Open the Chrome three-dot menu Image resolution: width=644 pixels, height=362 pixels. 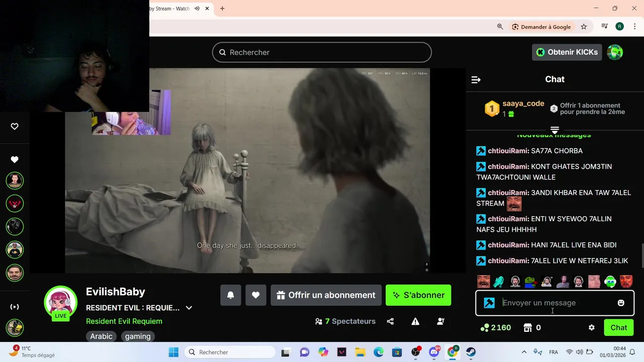pyautogui.click(x=634, y=27)
